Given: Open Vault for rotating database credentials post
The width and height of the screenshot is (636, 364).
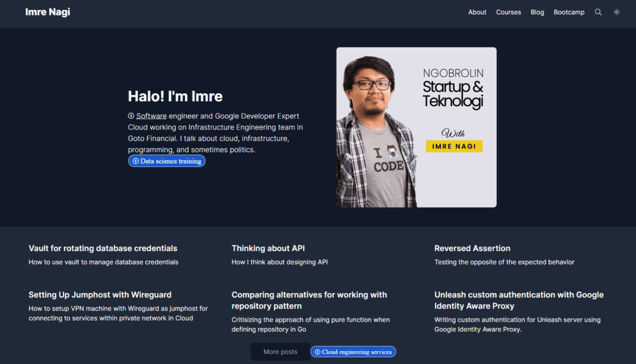Looking at the screenshot, I should 102,248.
